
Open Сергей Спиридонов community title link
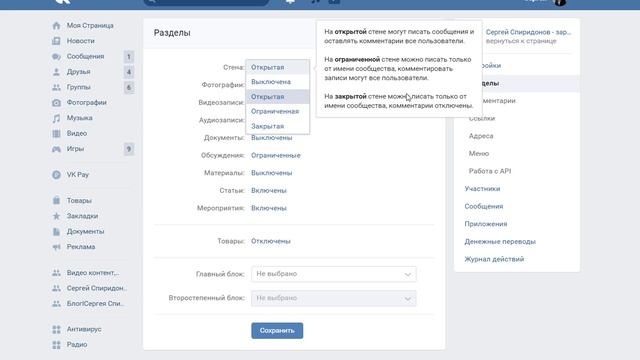[528, 32]
